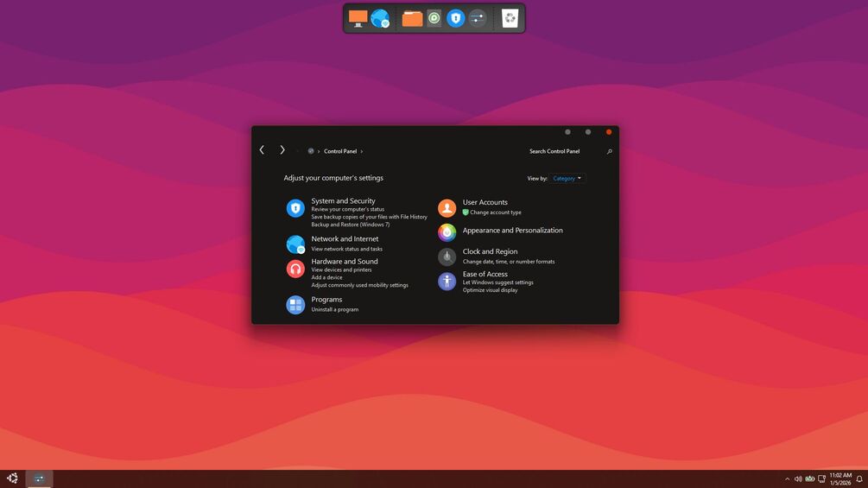Image resolution: width=868 pixels, height=488 pixels.
Task: Expand the chevron after Control Panel breadcrumb
Action: (362, 151)
